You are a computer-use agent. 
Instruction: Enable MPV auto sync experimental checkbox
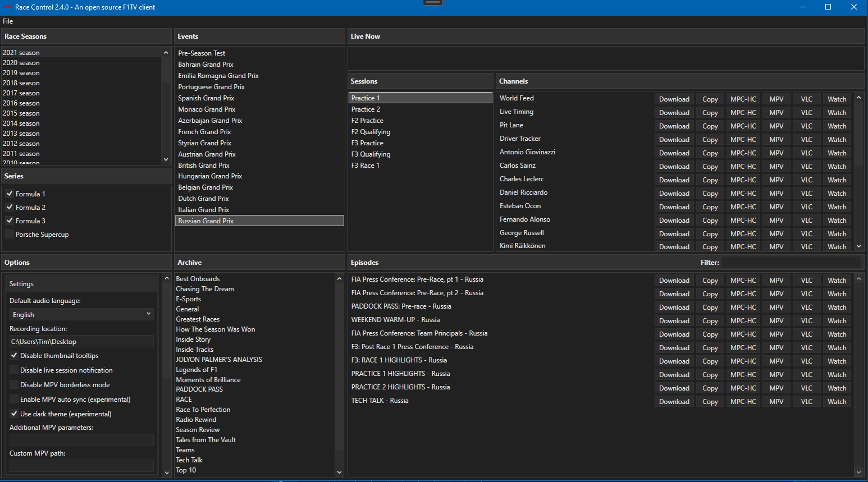tap(14, 399)
